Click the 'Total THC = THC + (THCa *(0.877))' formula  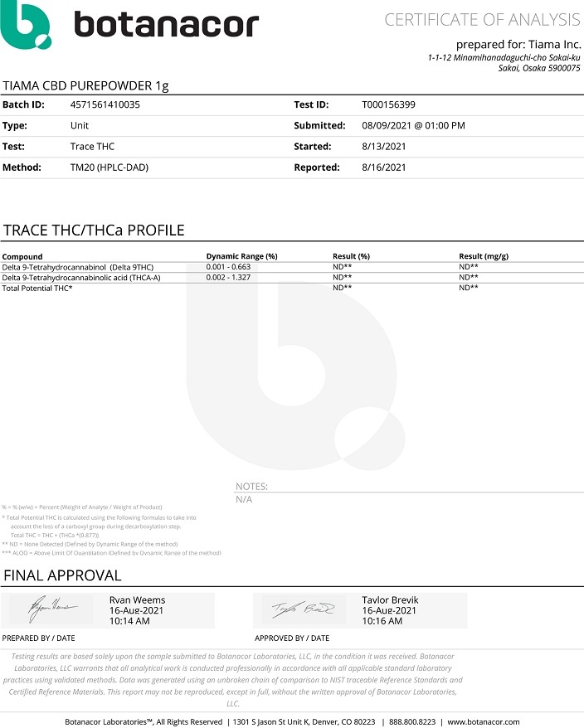[55, 536]
